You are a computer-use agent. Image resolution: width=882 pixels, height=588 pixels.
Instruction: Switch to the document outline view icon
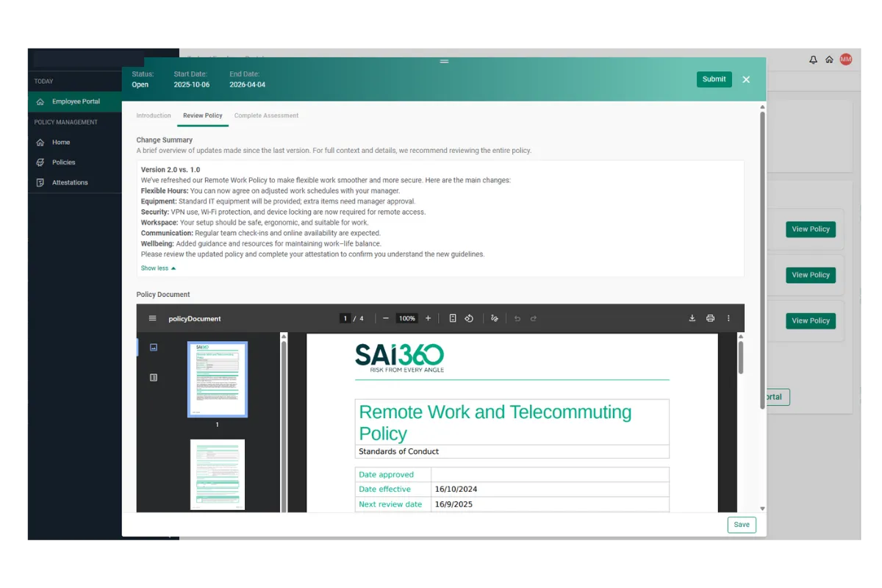154,377
